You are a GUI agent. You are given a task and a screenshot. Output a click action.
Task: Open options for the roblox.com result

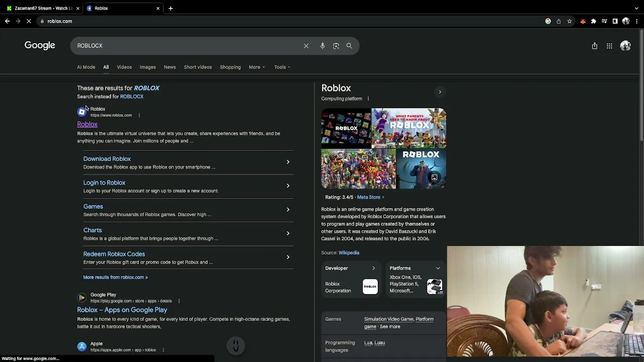tap(139, 115)
